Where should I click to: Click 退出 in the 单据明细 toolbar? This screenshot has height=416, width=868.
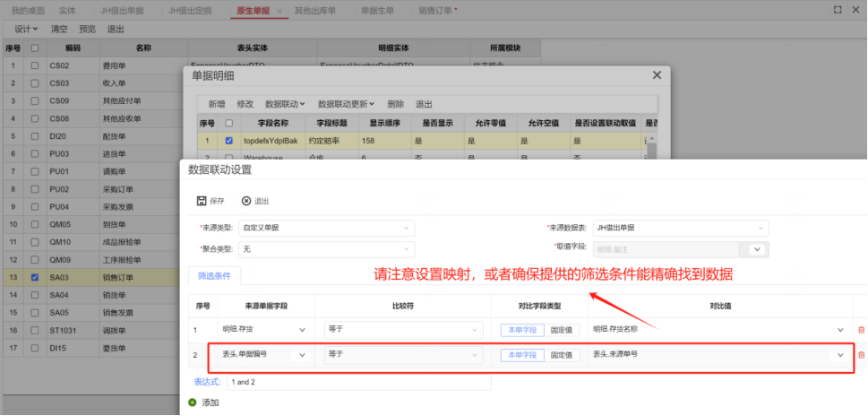pos(424,104)
